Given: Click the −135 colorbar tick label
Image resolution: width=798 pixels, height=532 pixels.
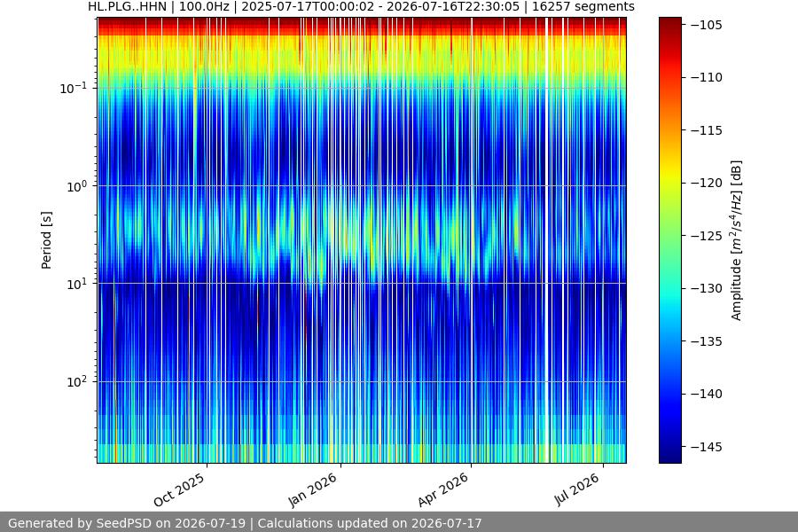Looking at the screenshot, I should (x=707, y=341).
